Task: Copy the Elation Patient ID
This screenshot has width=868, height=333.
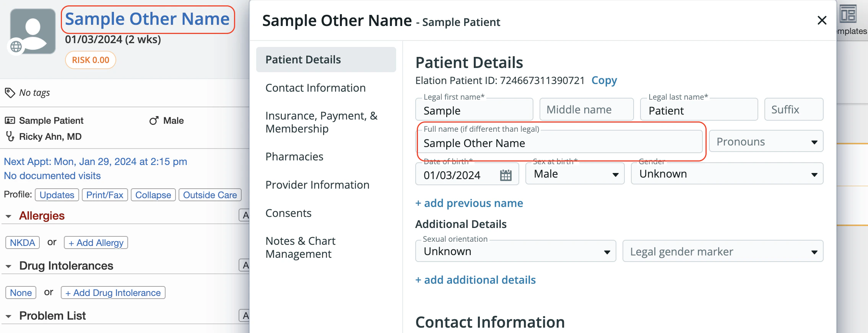Action: pyautogui.click(x=604, y=81)
